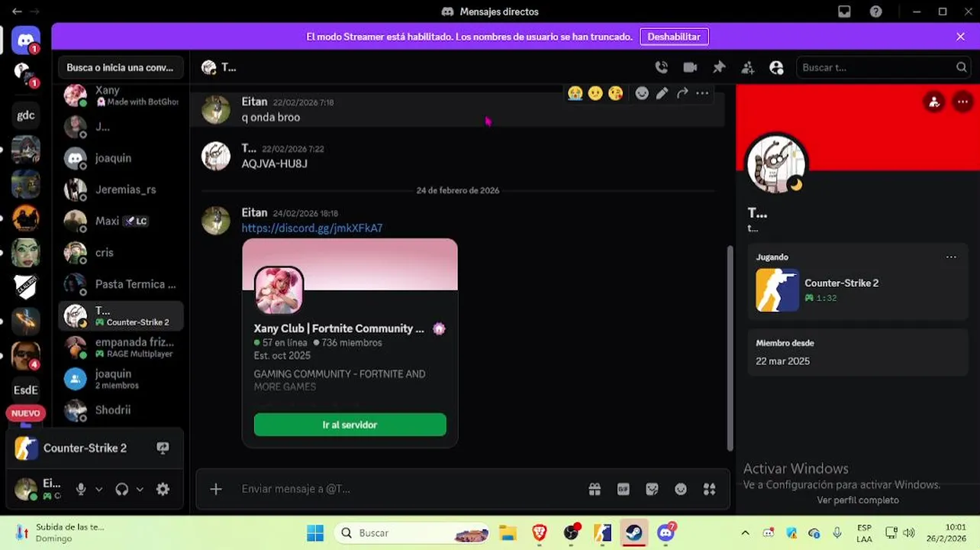
Task: Add friends to this DM
Action: tap(748, 67)
